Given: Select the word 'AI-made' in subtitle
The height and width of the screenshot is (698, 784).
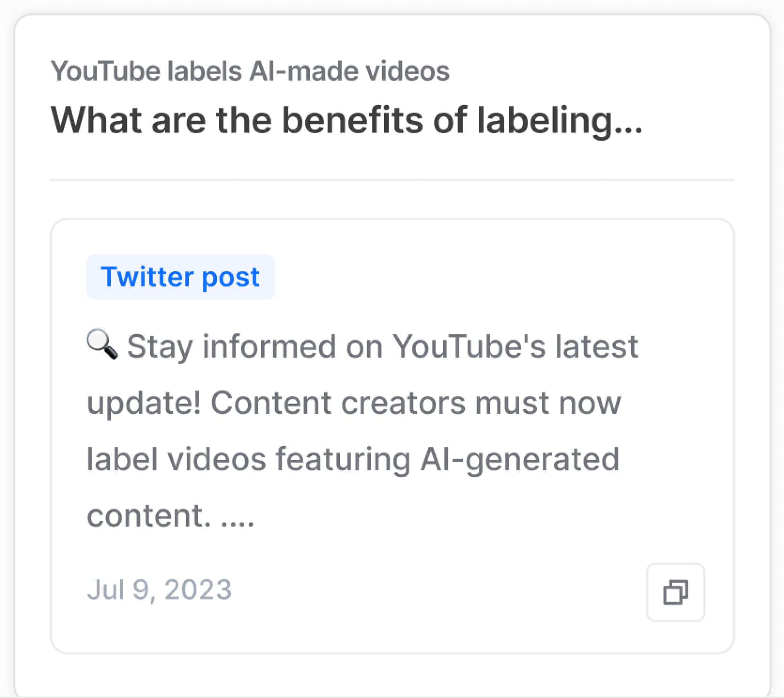Looking at the screenshot, I should coord(303,71).
